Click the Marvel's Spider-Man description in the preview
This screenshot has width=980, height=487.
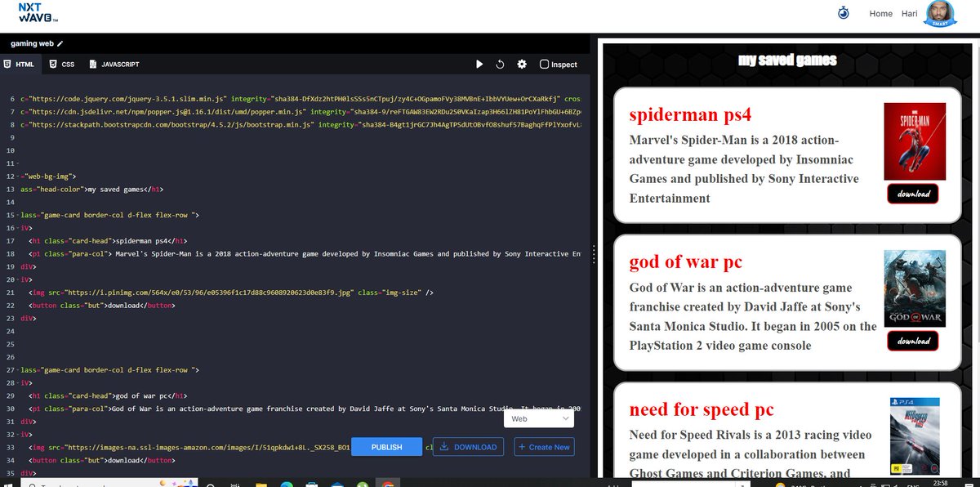coord(744,169)
